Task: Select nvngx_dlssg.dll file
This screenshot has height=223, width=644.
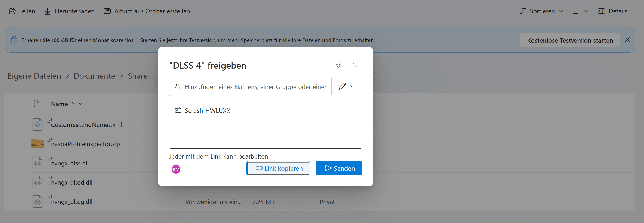Action: pos(72,202)
